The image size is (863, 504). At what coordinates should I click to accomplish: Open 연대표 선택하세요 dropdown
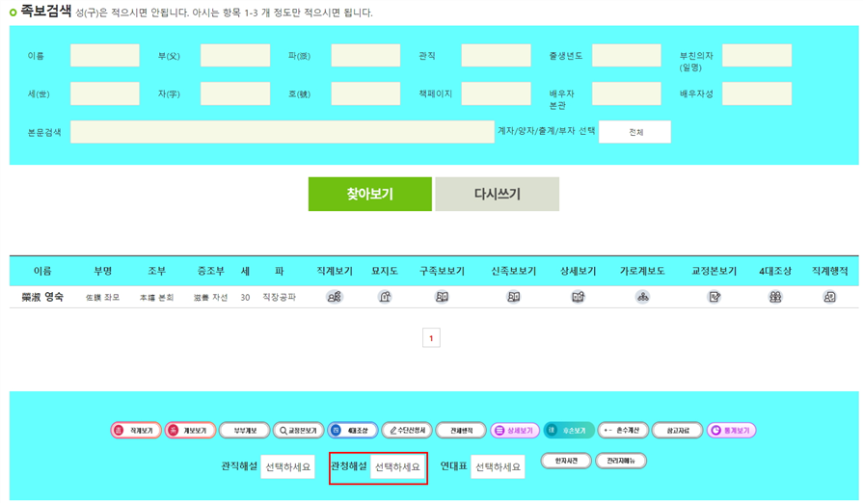[498, 466]
